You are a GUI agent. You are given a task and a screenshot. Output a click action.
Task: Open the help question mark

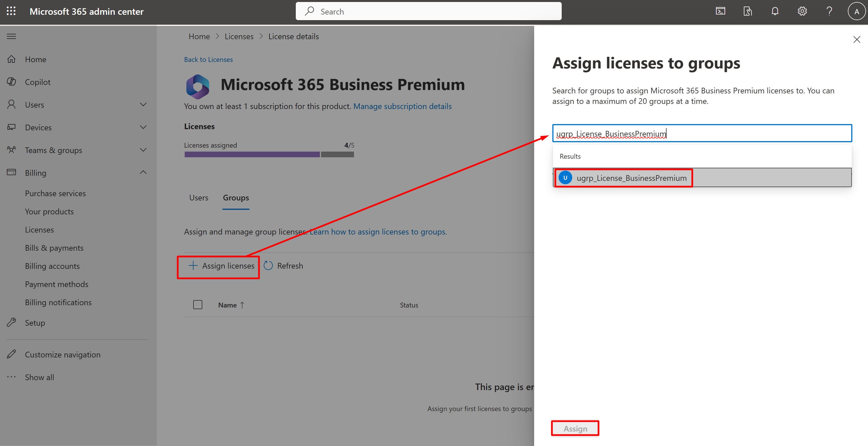pyautogui.click(x=829, y=11)
